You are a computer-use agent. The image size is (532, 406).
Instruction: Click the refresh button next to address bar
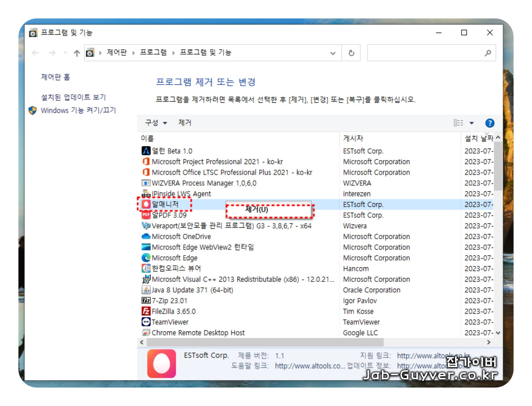351,53
